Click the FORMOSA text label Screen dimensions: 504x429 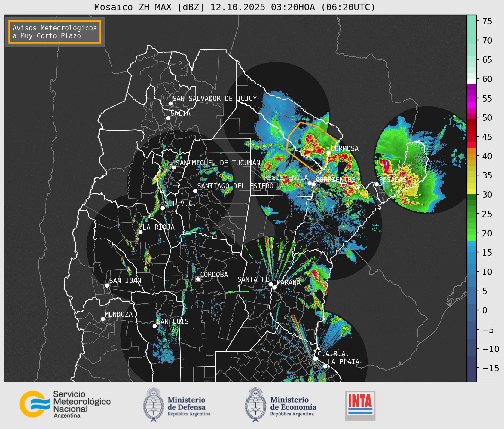(x=345, y=148)
